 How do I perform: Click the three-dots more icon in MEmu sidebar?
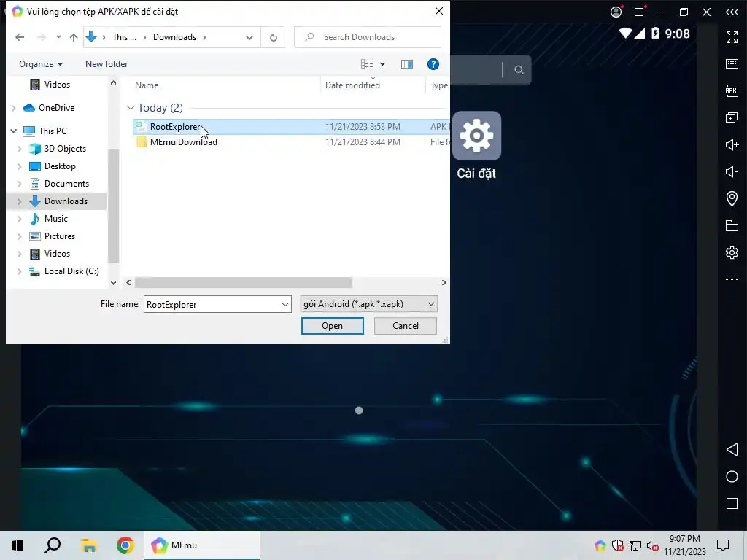tap(732, 279)
